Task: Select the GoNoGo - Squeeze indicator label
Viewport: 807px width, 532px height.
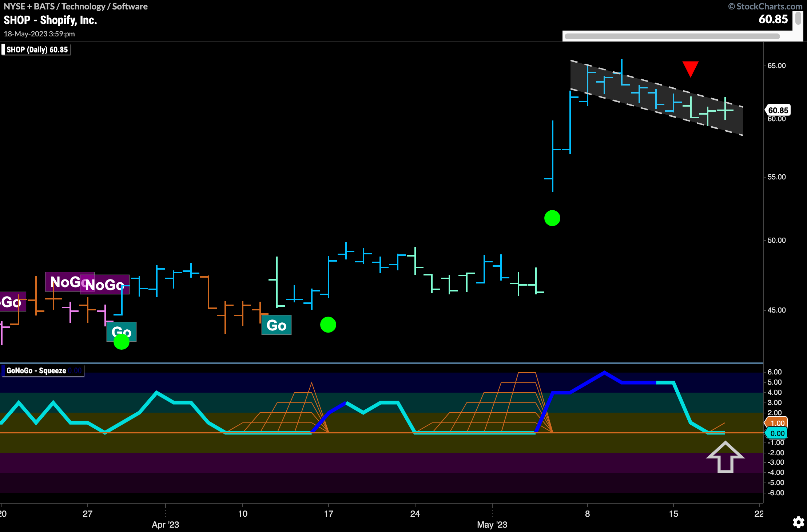Action: [43, 370]
